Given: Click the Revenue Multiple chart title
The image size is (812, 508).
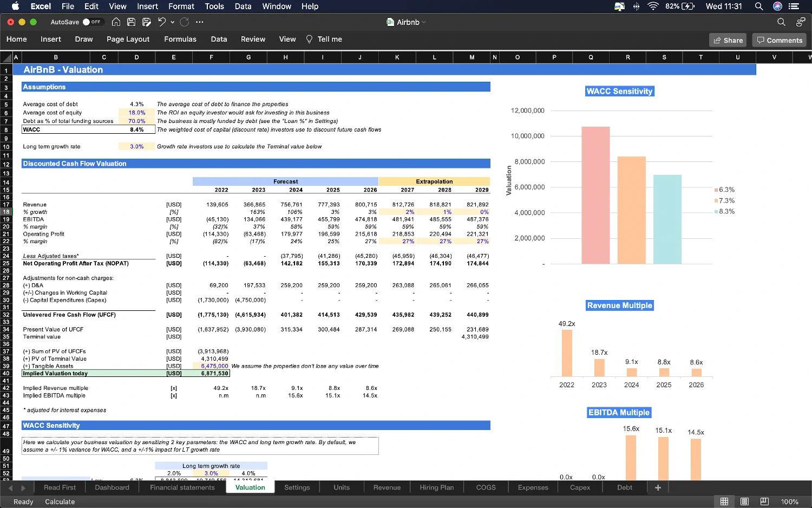Looking at the screenshot, I should pos(619,305).
